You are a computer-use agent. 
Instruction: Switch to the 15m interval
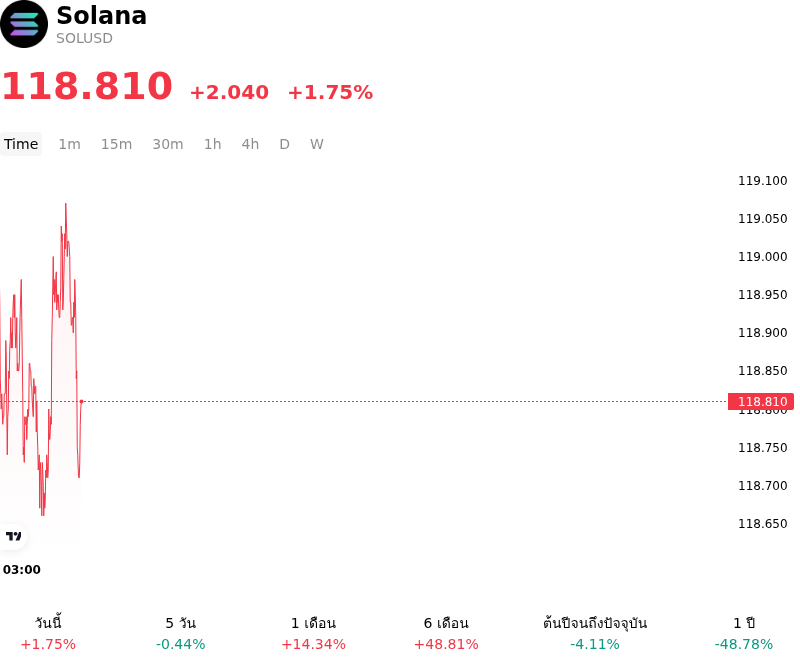click(116, 144)
